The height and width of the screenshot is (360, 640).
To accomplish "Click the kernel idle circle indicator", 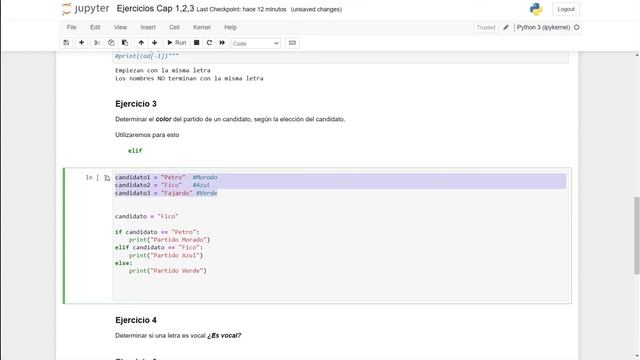I will [x=577, y=27].
